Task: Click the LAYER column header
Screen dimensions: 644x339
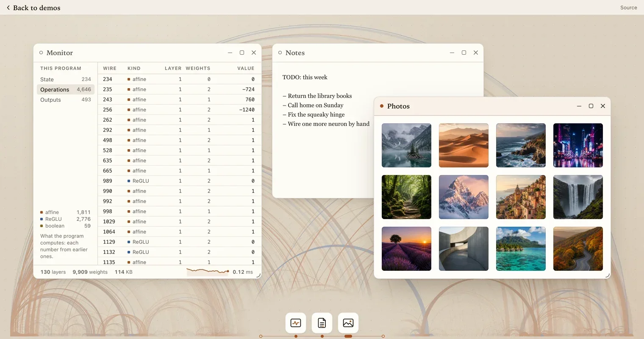Action: click(173, 68)
